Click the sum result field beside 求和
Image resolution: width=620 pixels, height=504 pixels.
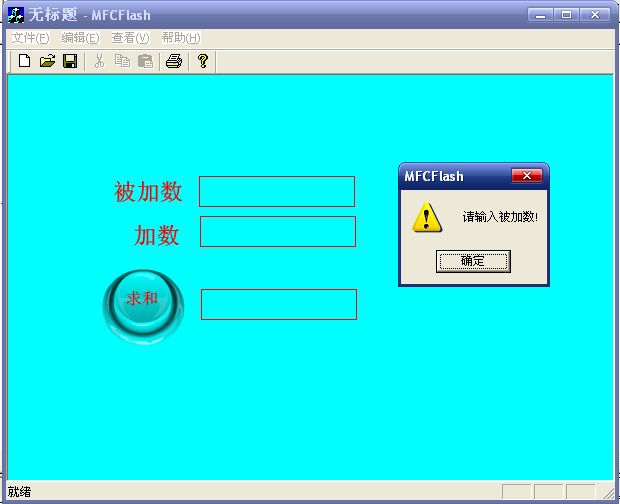pos(279,304)
